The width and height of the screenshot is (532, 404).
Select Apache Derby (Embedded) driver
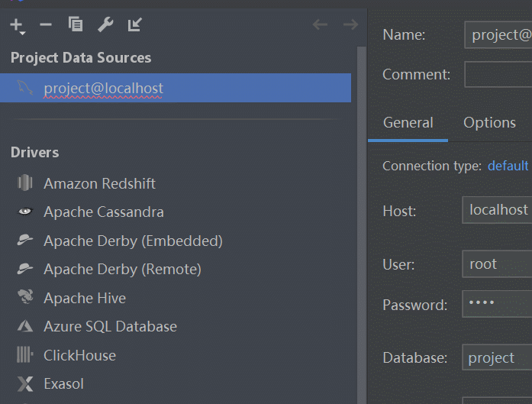tap(133, 241)
